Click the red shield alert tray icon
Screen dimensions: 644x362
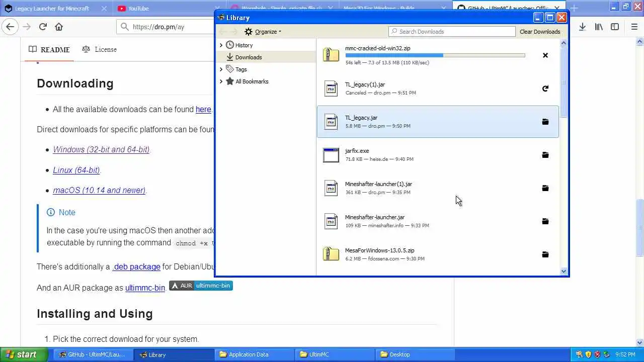click(597, 354)
